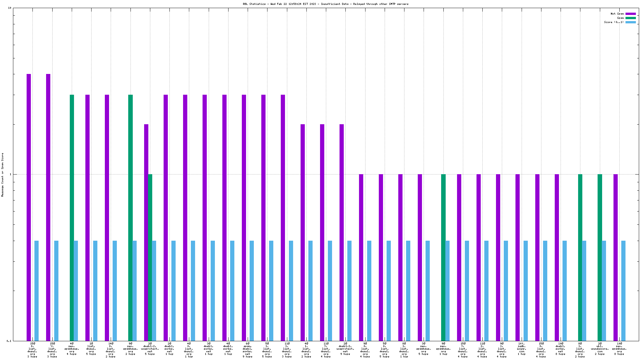Click the 'Message Count or Spam Score' axis label
Screen dimensions: 644x362
(x=3, y=175)
